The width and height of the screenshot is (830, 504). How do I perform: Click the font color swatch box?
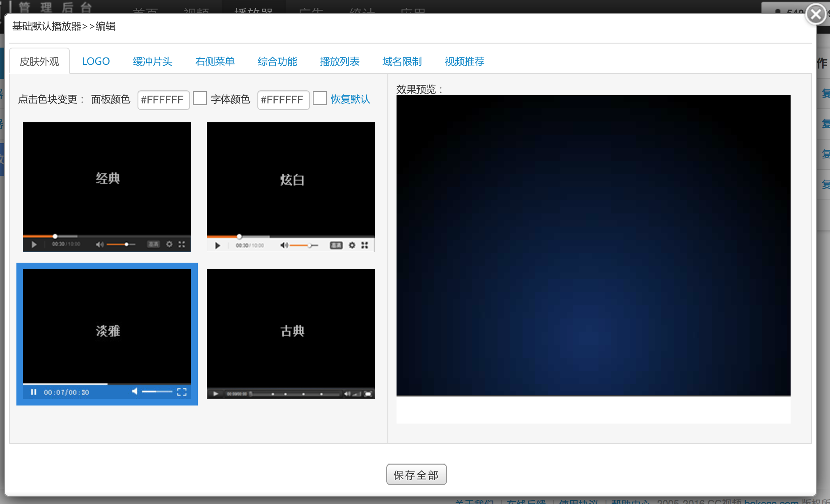coord(320,99)
